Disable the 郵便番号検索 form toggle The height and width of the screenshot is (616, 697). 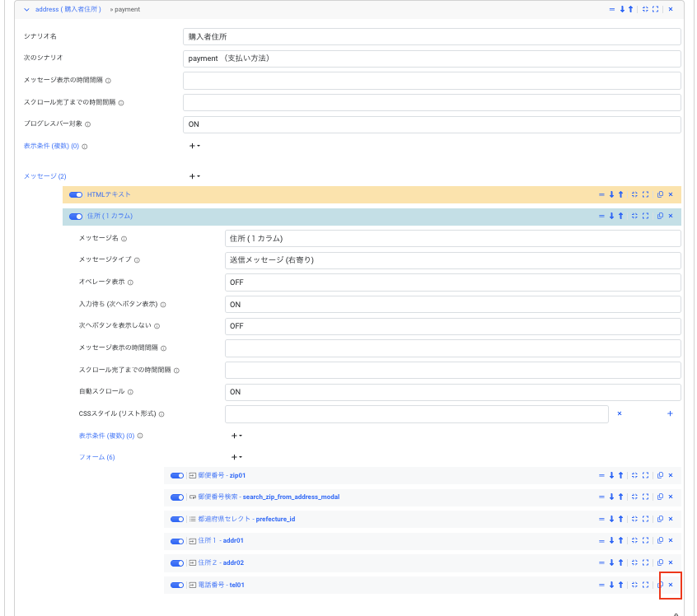coord(176,497)
